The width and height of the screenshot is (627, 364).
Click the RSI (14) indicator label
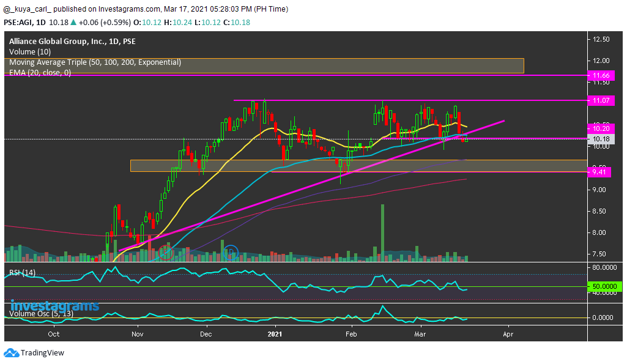click(23, 272)
